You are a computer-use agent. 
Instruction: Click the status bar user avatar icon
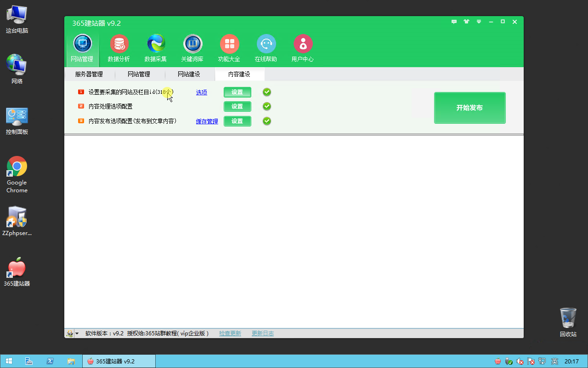pos(70,333)
